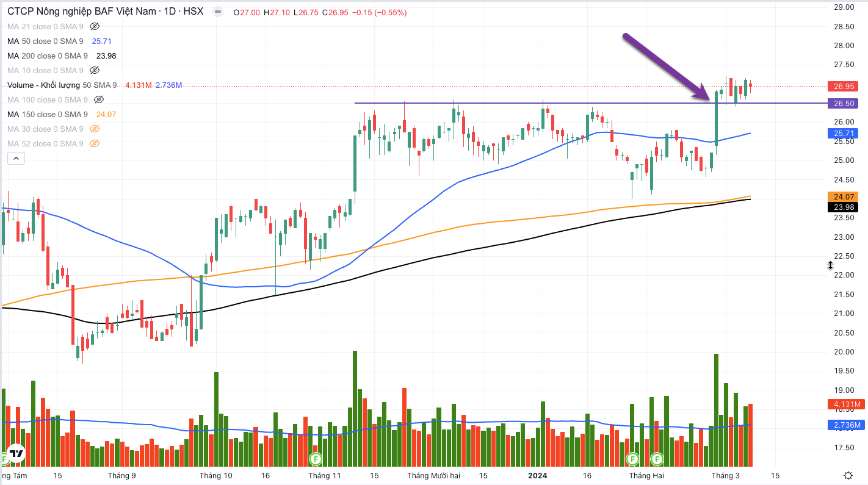Select the grayed MA 100 close label

coord(48,99)
